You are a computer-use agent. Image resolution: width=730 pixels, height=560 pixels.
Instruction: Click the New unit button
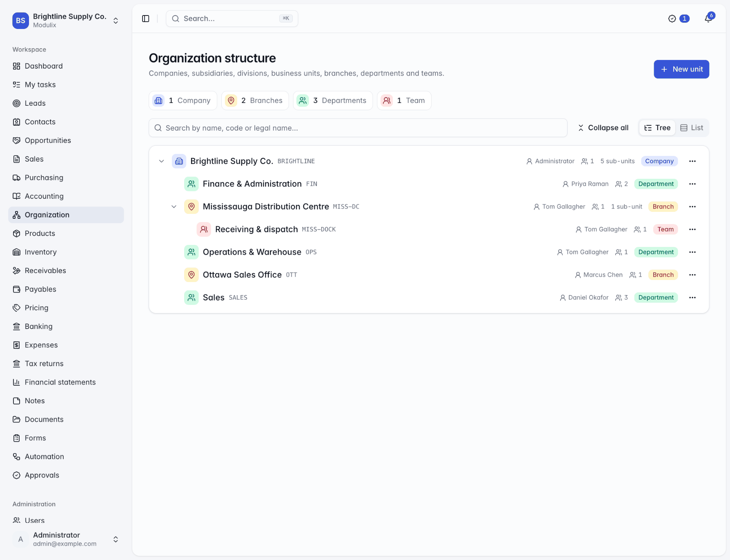(681, 69)
